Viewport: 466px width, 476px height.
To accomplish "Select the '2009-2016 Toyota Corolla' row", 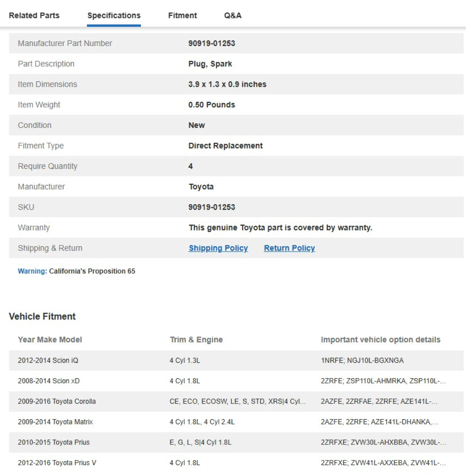I will pos(236,402).
